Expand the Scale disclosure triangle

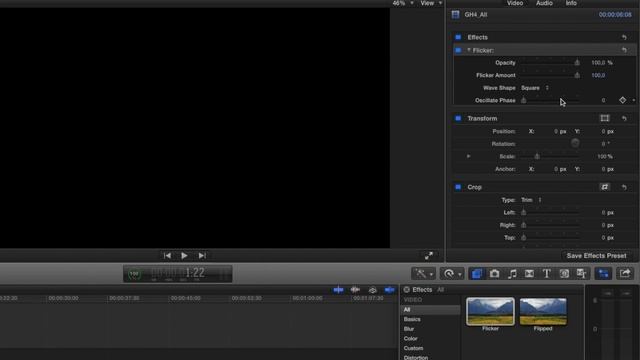(469, 156)
